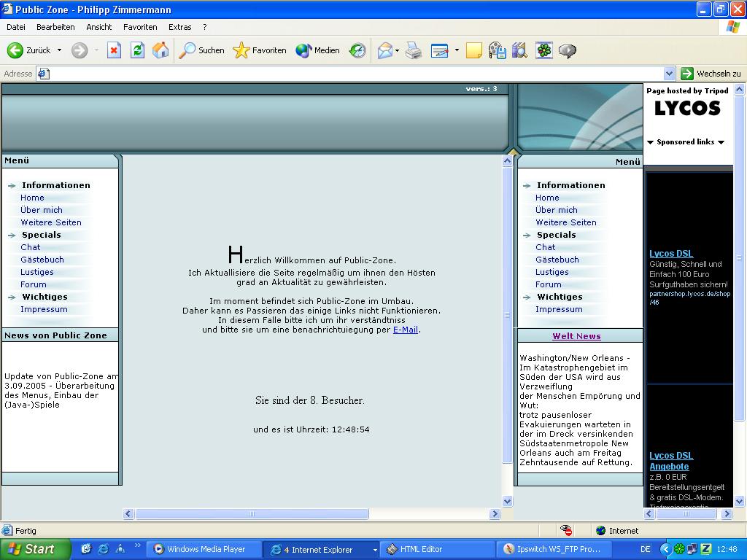This screenshot has height=560, width=747.
Task: Expand the mail button dropdown arrow
Action: (x=398, y=50)
